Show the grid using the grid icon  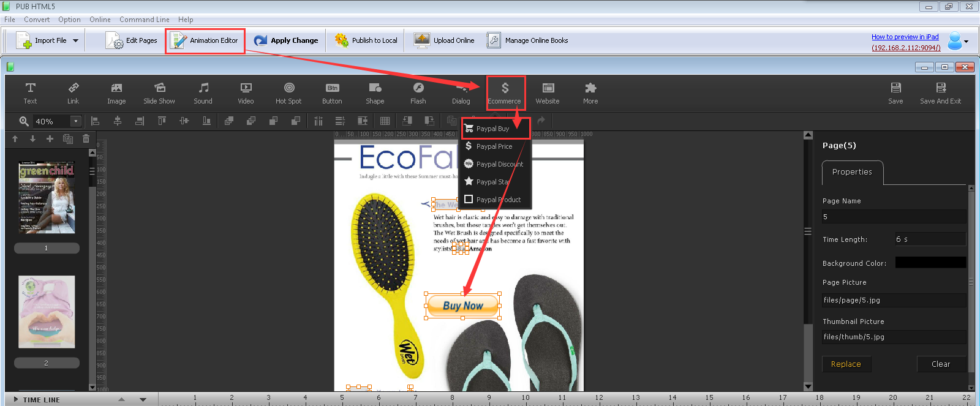coord(385,121)
